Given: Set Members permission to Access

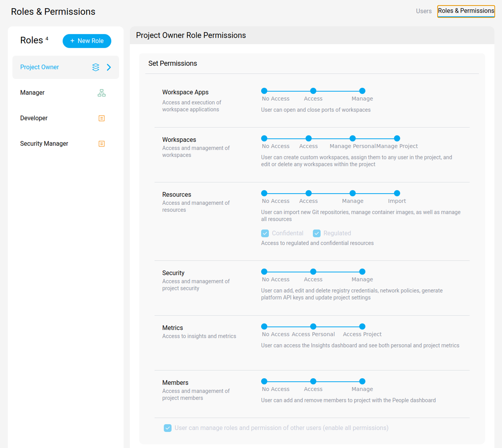Looking at the screenshot, I should [313, 381].
